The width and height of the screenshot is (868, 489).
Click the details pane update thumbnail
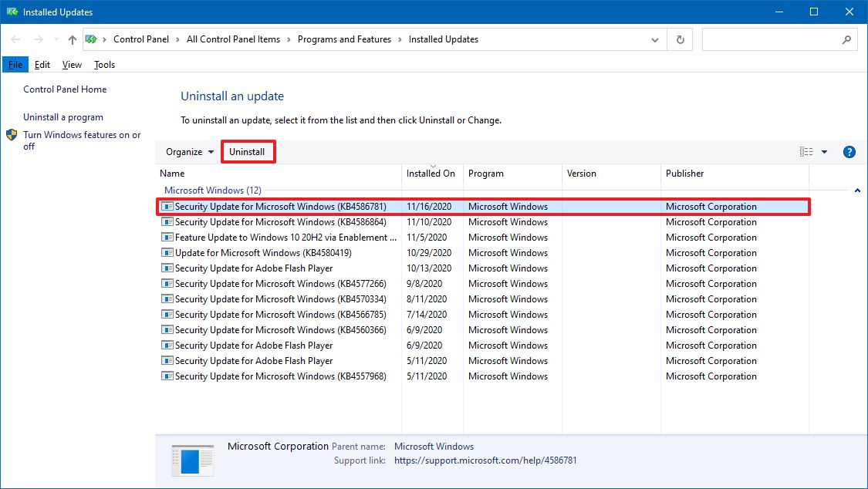[x=192, y=460]
